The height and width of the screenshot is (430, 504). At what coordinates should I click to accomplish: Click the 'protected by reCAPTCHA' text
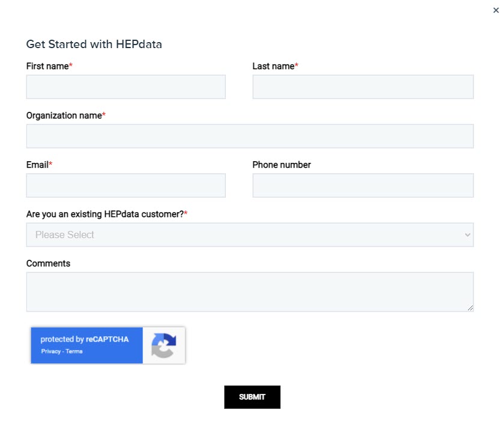coord(85,339)
